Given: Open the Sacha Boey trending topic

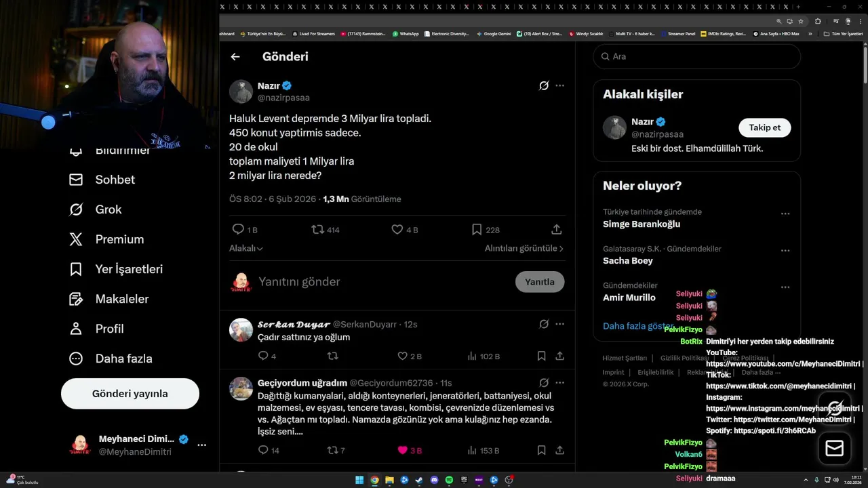Looking at the screenshot, I should pos(628,261).
